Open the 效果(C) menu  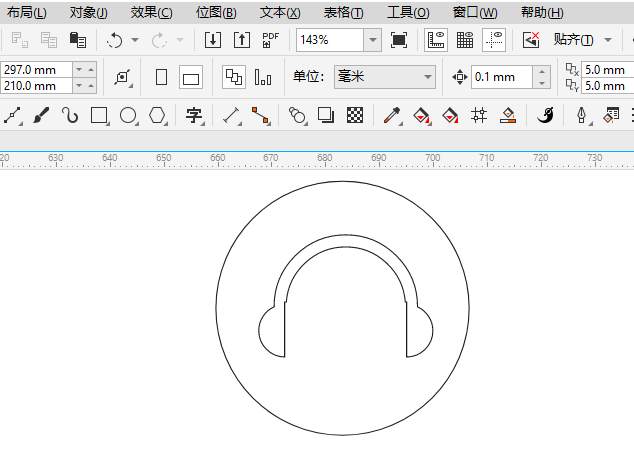coord(151,13)
